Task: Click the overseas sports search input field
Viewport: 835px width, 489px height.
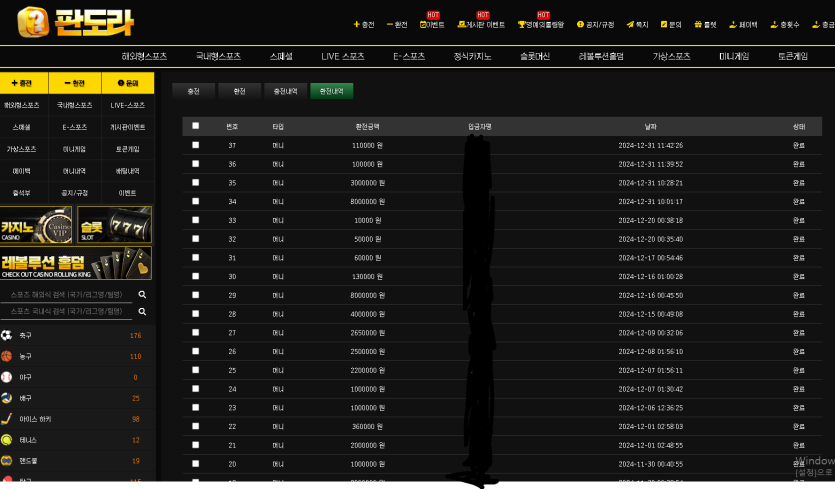Action: click(x=67, y=295)
